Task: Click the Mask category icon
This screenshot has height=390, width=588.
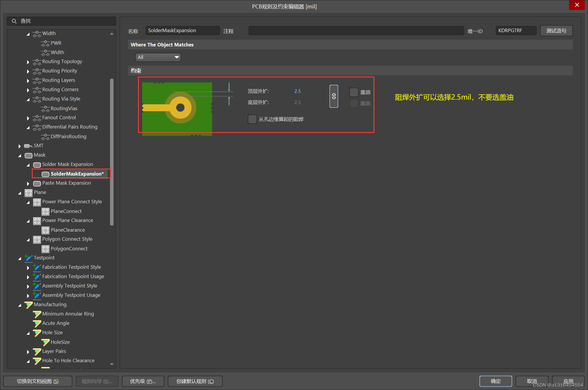Action: 29,155
